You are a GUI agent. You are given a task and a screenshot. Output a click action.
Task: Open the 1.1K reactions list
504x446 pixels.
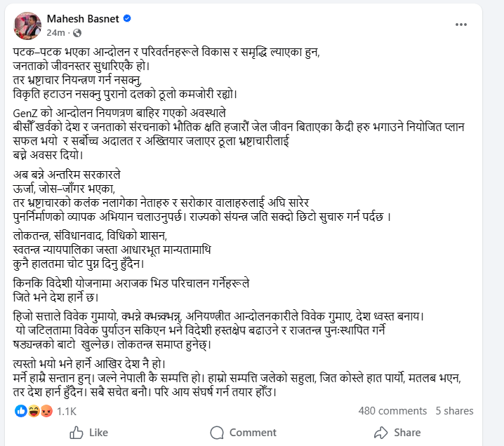pyautogui.click(x=66, y=411)
